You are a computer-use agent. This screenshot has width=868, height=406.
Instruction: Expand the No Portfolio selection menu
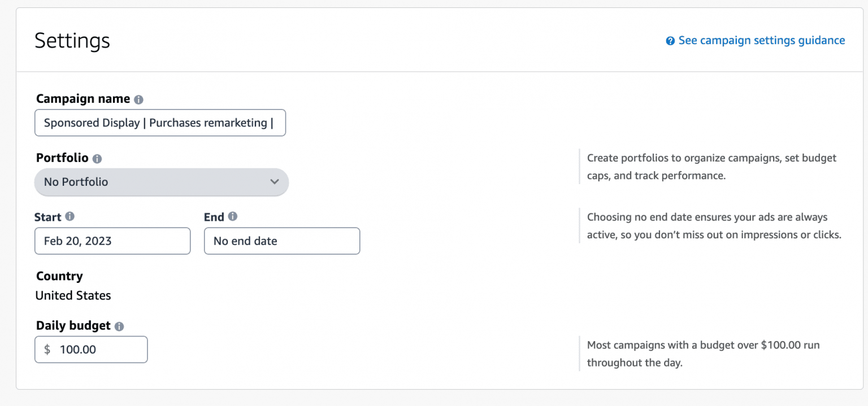(162, 182)
